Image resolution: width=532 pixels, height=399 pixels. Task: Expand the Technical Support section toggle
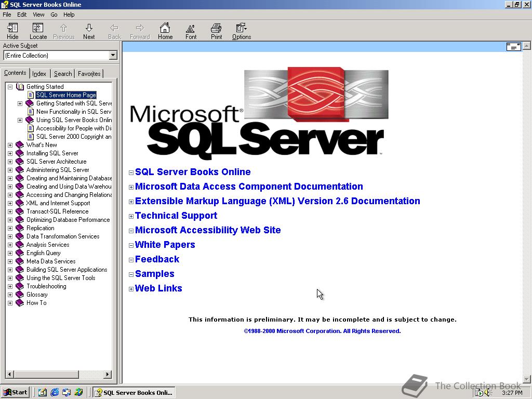[x=131, y=217]
